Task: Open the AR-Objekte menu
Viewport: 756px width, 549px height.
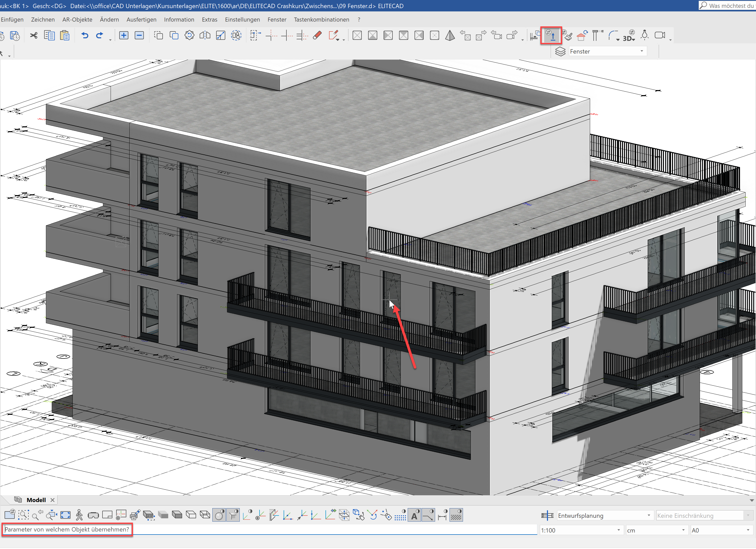Action: click(x=77, y=20)
